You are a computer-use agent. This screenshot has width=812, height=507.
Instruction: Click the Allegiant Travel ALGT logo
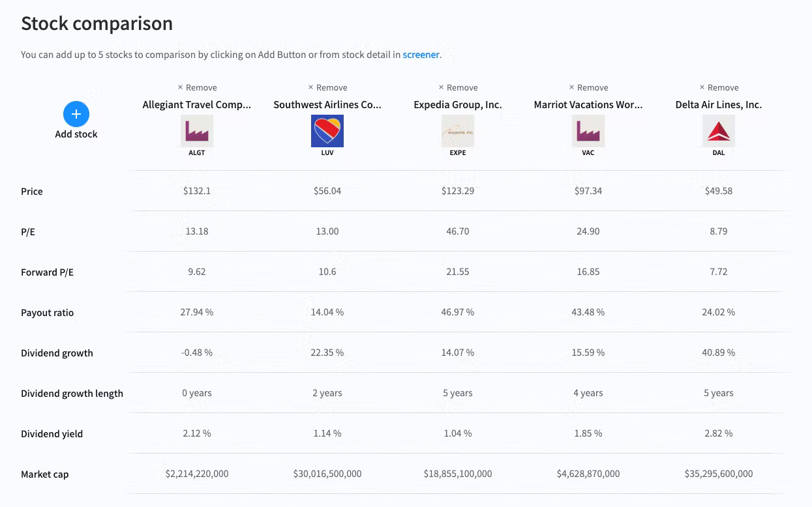pyautogui.click(x=197, y=131)
